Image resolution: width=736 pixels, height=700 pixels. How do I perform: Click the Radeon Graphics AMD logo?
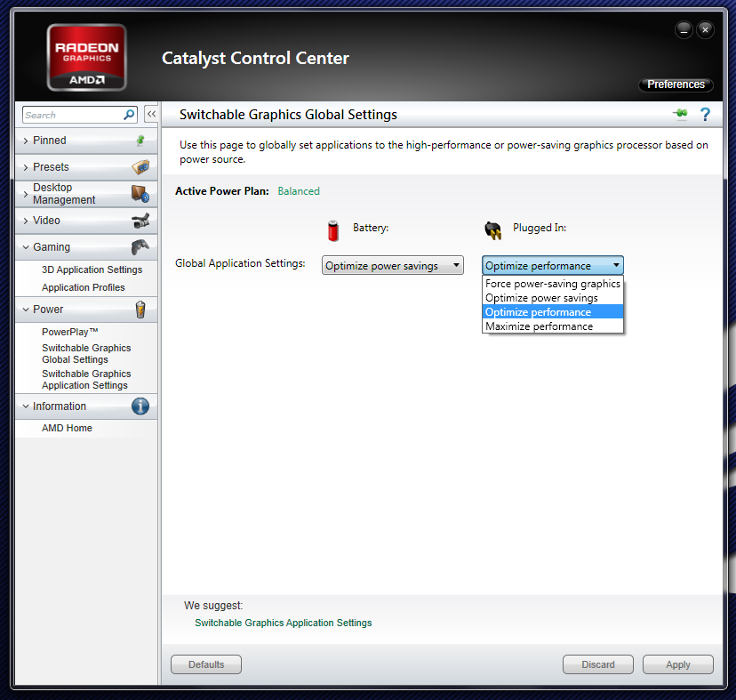click(87, 57)
